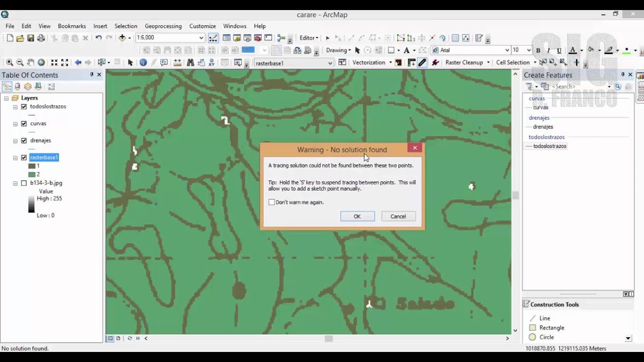
Task: Open the Selection menu
Action: (x=126, y=26)
